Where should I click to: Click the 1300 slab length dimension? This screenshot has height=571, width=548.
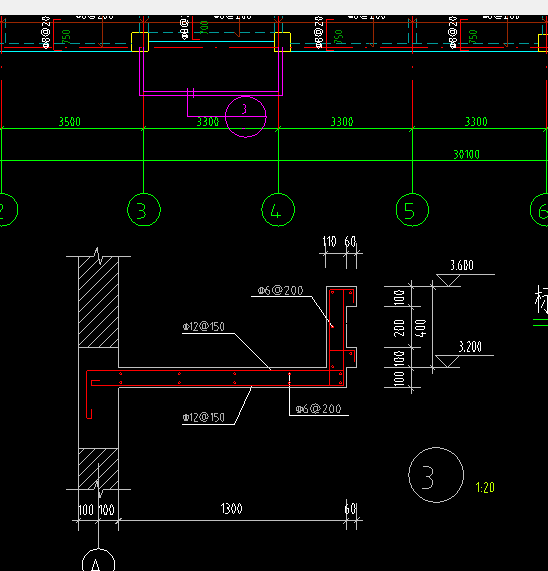[x=231, y=508]
